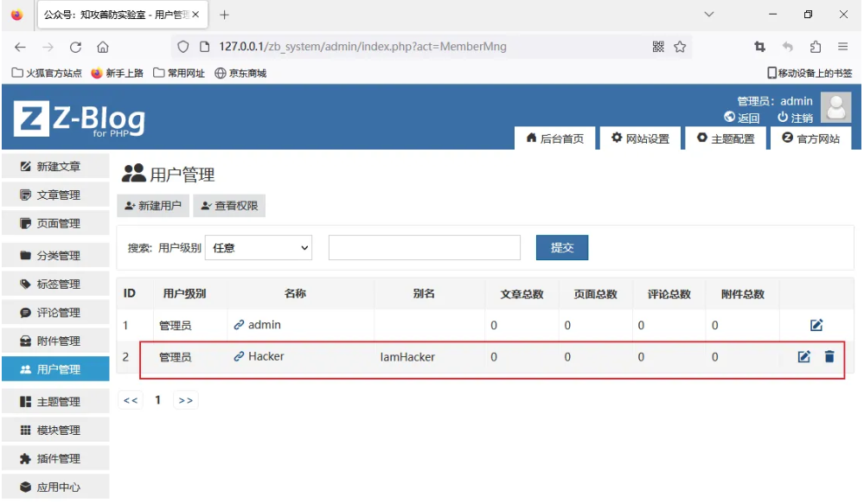The height and width of the screenshot is (504, 864).
Task: Open 常用网址 bookmark folder
Action: coord(179,73)
